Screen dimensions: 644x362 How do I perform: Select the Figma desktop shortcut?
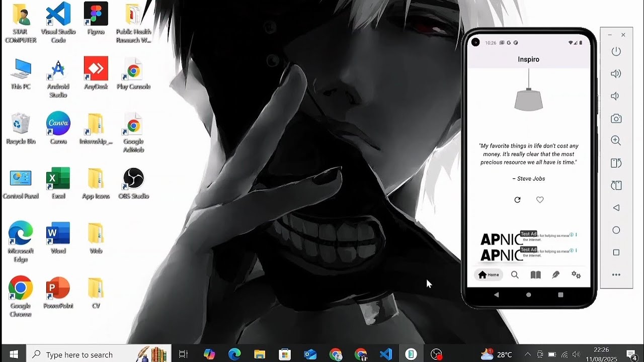(96, 19)
